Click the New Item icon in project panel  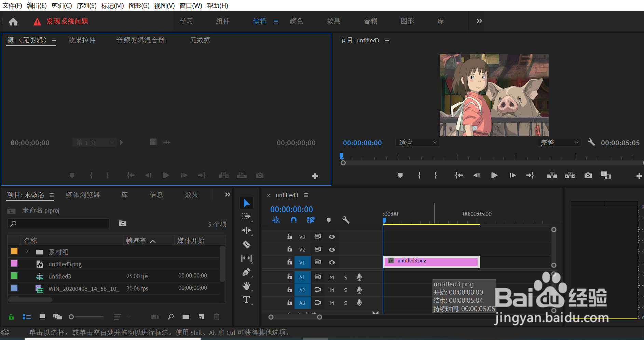pyautogui.click(x=202, y=316)
